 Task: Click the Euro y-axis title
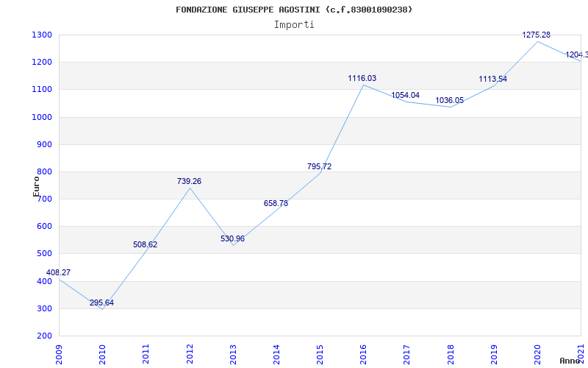pos(36,186)
